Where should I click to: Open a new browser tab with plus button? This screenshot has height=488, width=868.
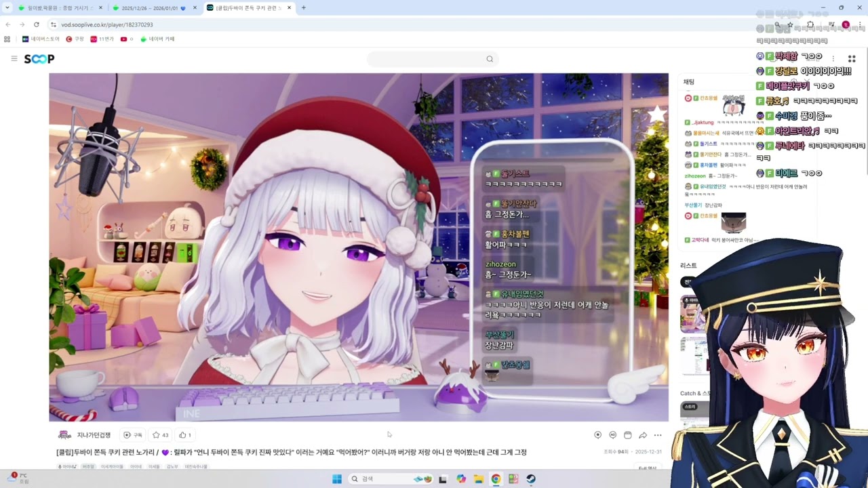303,8
